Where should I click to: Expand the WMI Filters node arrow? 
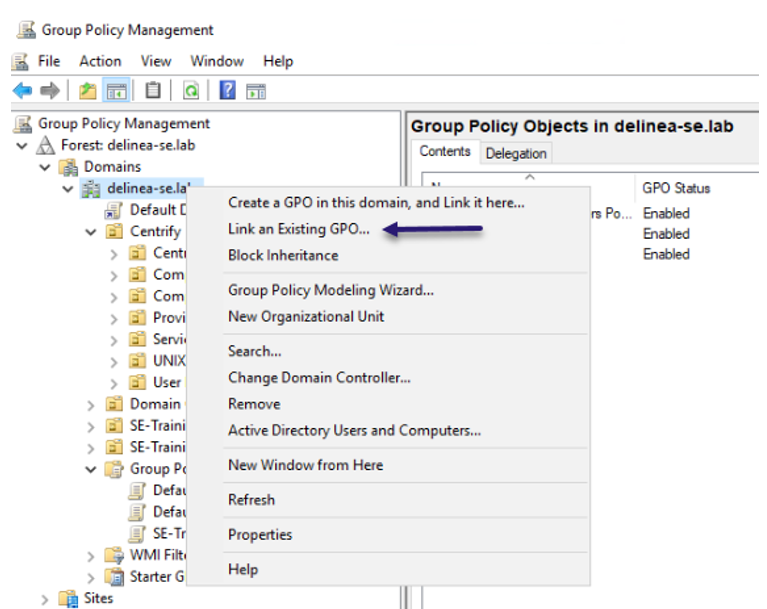coord(91,556)
